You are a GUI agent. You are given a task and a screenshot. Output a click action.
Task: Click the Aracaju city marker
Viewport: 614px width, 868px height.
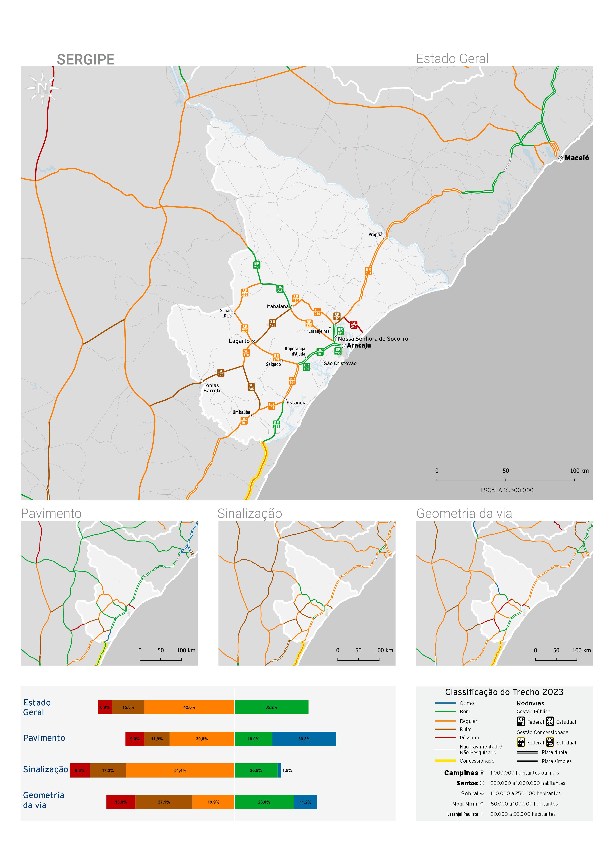[344, 346]
